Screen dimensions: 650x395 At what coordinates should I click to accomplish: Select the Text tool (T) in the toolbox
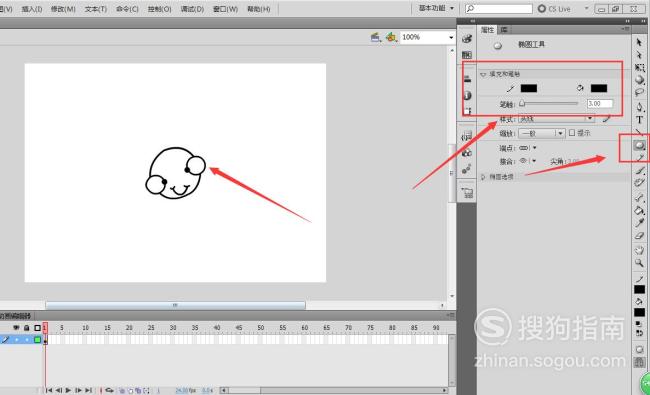639,120
